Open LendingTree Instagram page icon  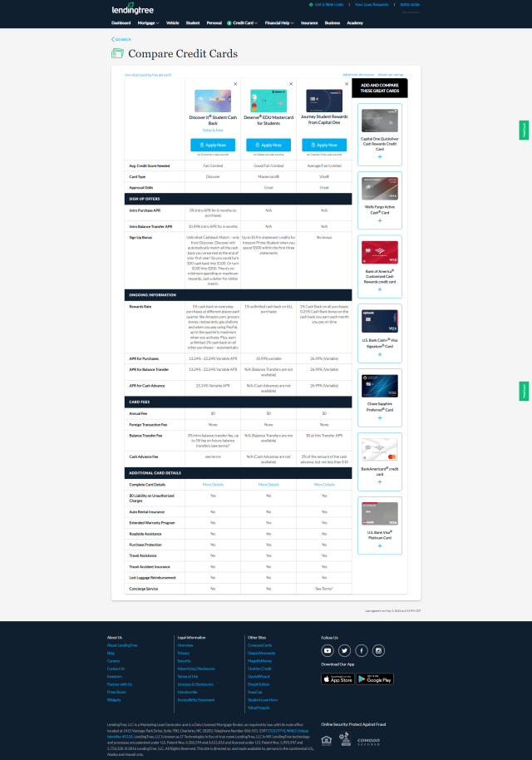click(x=378, y=650)
